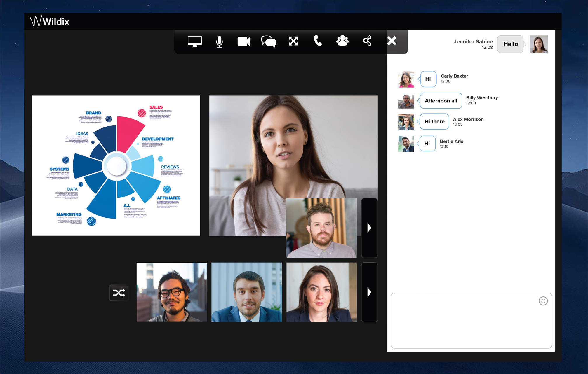The width and height of the screenshot is (588, 374).
Task: Click the shuffle participant layout icon
Action: pyautogui.click(x=119, y=293)
